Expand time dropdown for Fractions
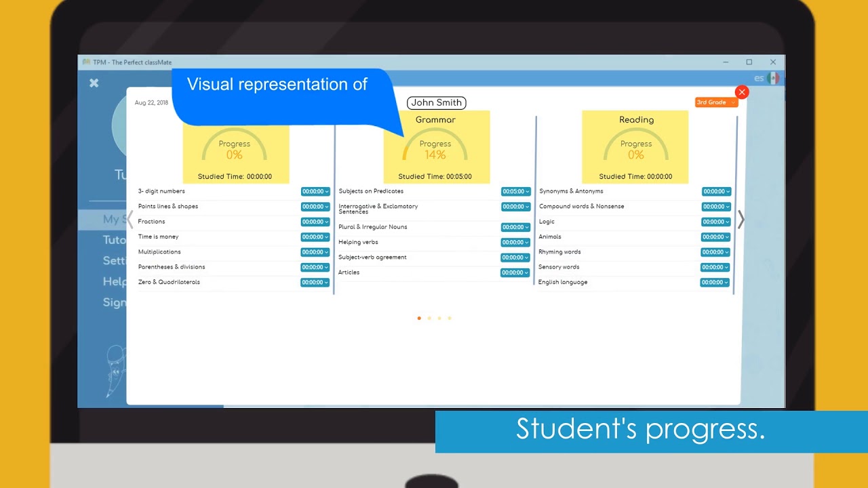This screenshot has height=488, width=868. click(315, 222)
